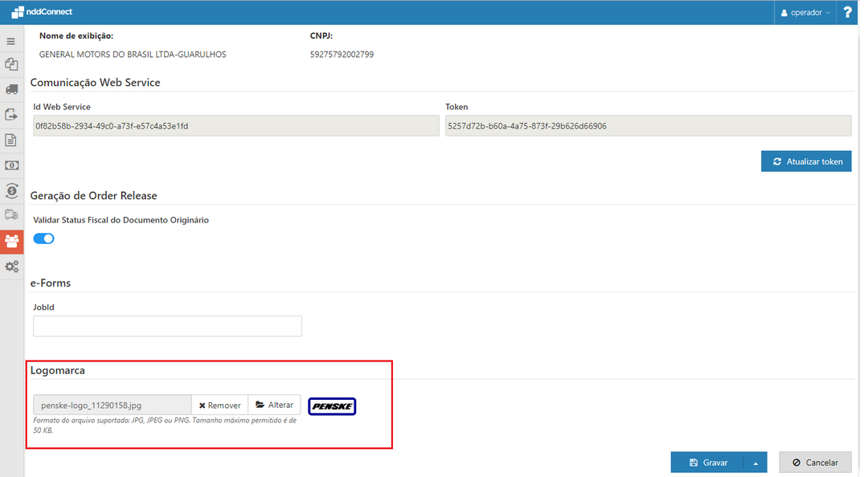Open the copy documents sidebar icon
868x477 pixels.
point(11,65)
